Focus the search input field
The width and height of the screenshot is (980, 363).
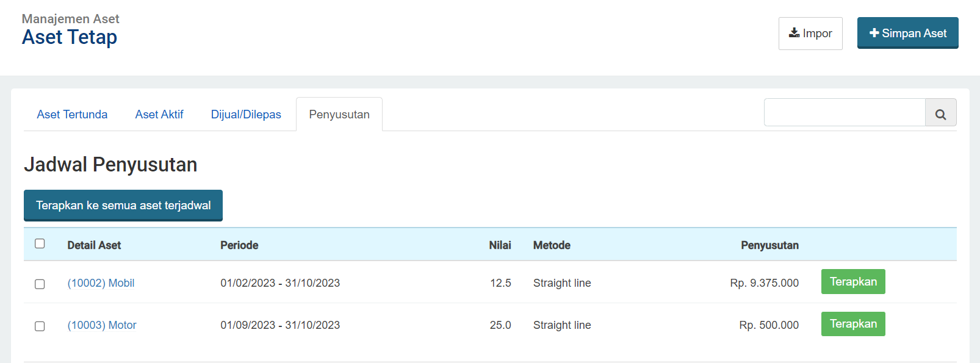click(x=845, y=113)
